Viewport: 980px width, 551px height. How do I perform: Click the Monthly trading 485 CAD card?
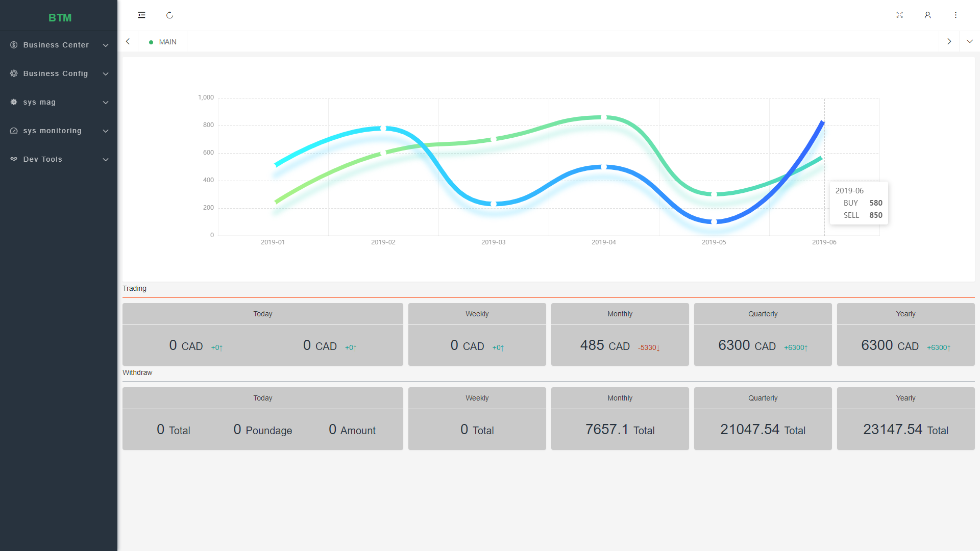[x=620, y=335]
